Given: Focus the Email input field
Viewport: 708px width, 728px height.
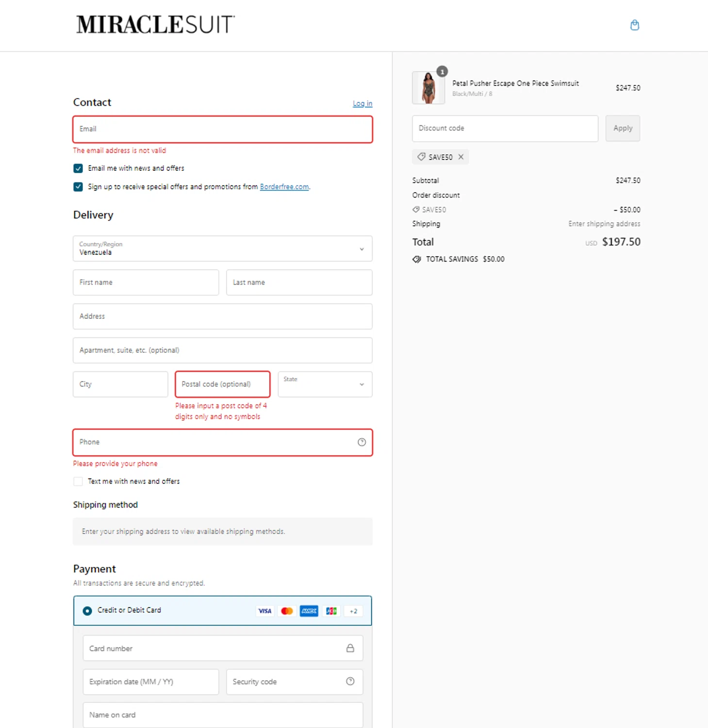Looking at the screenshot, I should click(x=223, y=129).
